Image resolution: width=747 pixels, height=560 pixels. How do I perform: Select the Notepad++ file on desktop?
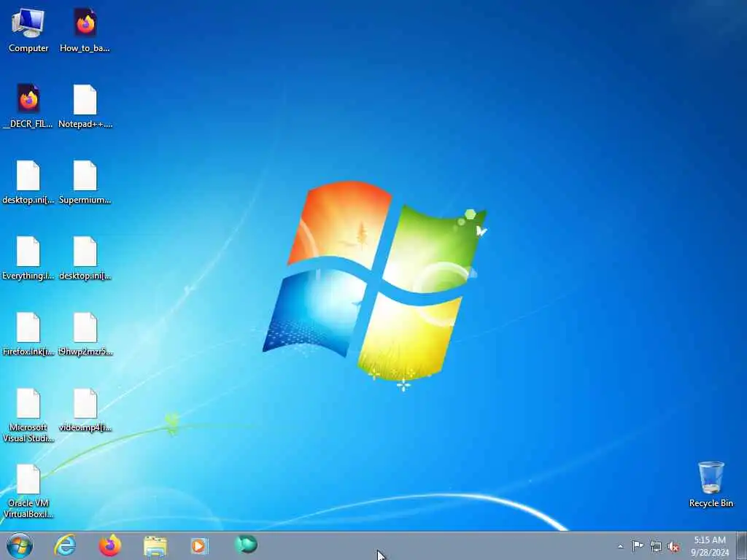pos(85,106)
